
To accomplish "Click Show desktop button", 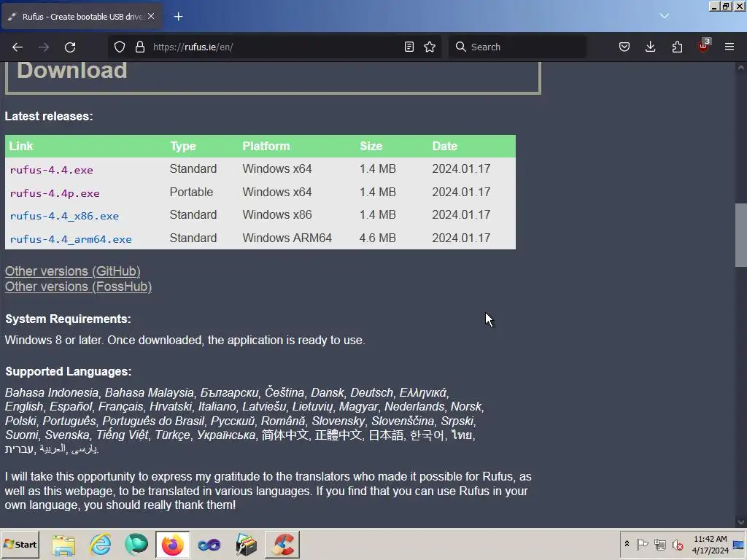I will click(x=740, y=545).
